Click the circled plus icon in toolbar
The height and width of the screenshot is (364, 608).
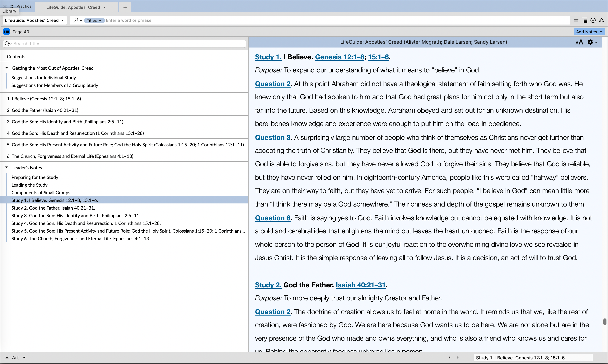(x=593, y=20)
